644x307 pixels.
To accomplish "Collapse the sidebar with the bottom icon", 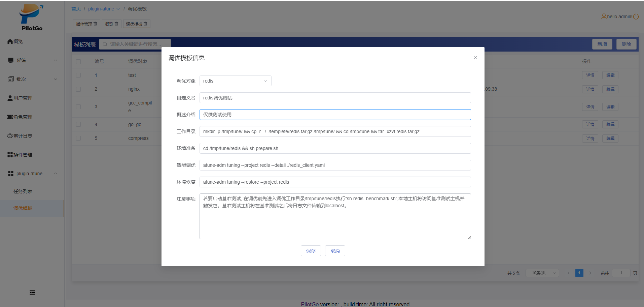I will point(32,292).
